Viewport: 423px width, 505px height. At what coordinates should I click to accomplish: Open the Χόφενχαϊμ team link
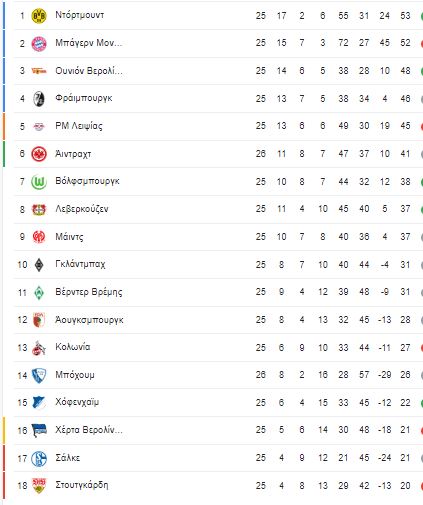[77, 402]
